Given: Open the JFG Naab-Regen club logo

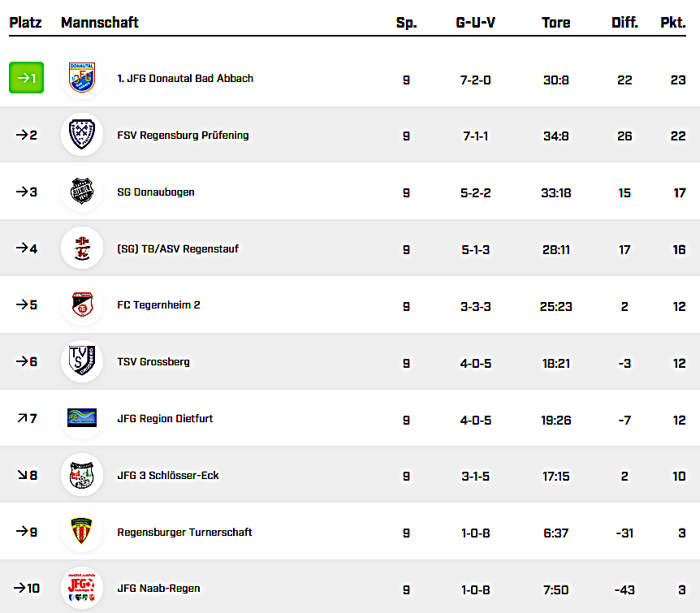Looking at the screenshot, I should pos(82,589).
